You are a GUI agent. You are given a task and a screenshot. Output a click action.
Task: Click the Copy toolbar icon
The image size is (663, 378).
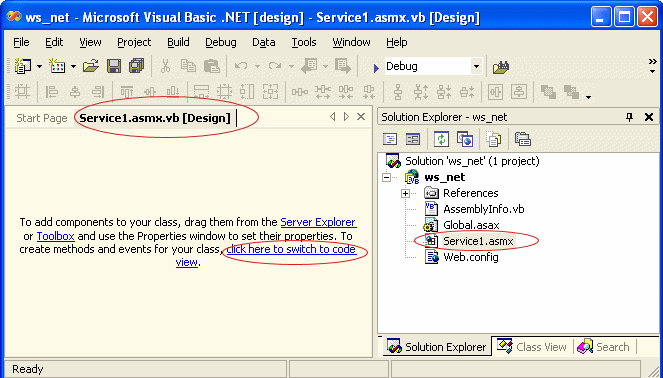click(188, 66)
